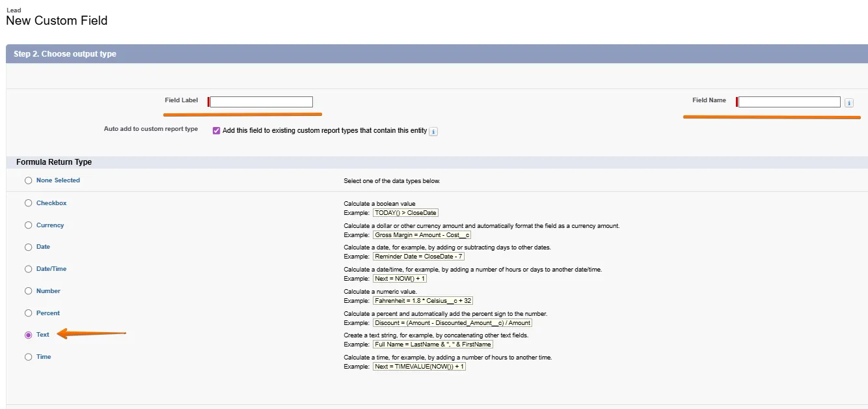Choose the Currency formula return type

pos(28,225)
